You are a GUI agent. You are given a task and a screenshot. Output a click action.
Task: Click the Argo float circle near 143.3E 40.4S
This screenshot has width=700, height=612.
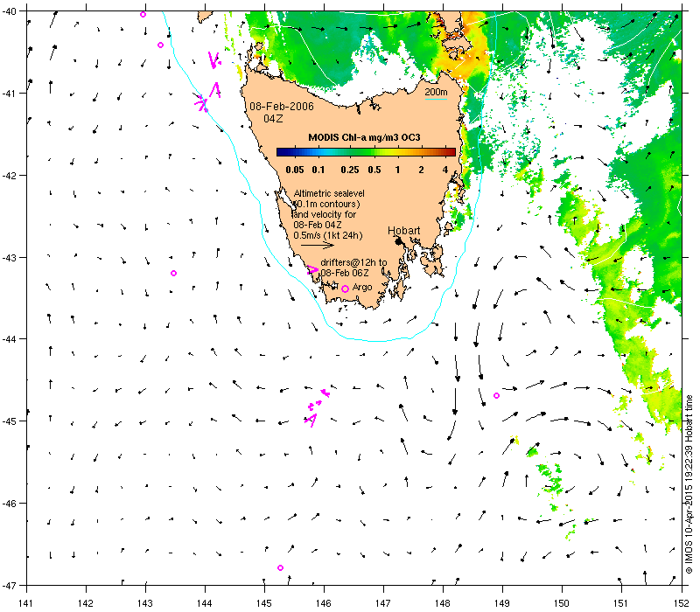click(x=160, y=45)
